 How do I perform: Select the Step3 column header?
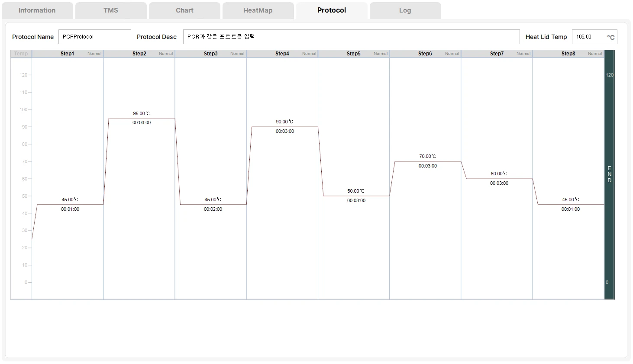coord(210,54)
